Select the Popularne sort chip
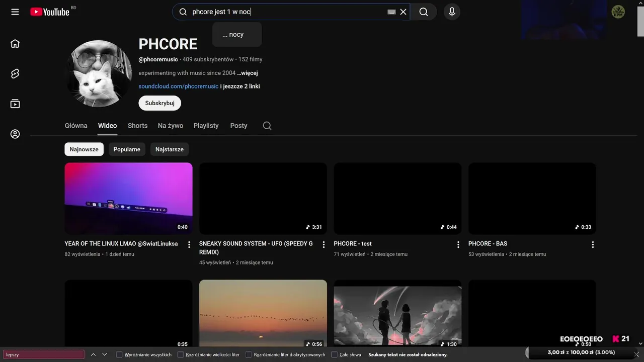Viewport: 644px width, 362px height. 127,149
